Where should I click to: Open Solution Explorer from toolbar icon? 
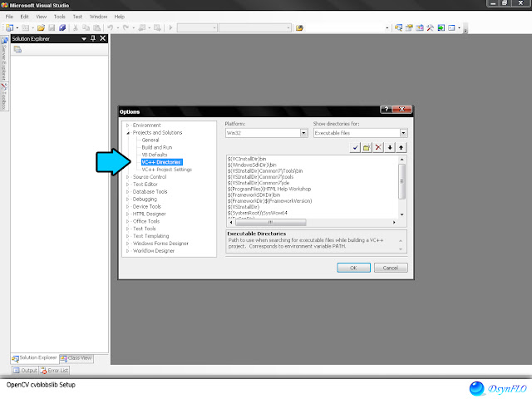pyautogui.click(x=398, y=27)
